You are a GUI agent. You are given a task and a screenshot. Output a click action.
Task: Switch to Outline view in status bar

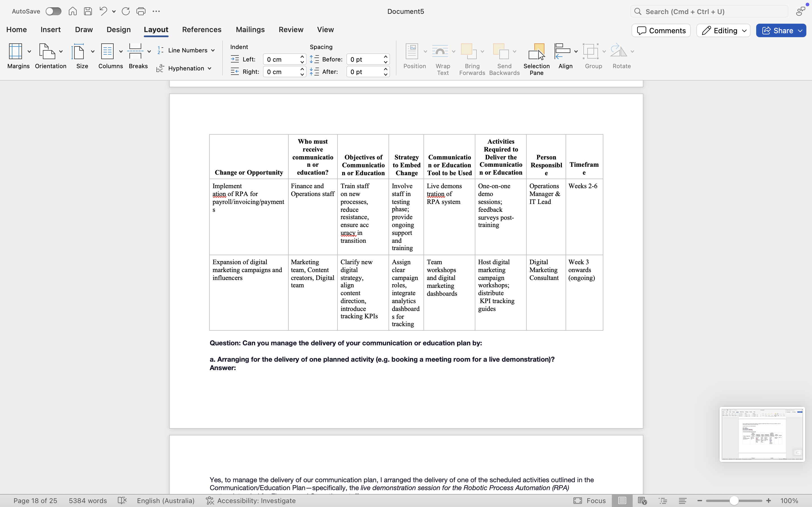tap(663, 501)
